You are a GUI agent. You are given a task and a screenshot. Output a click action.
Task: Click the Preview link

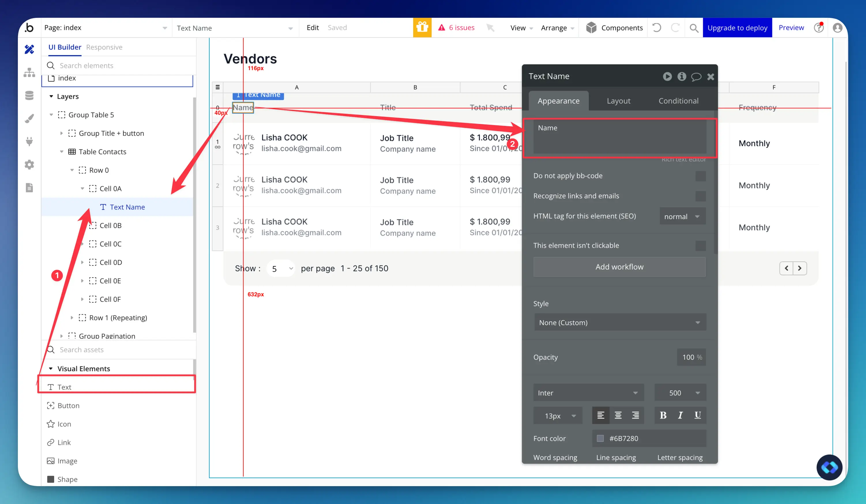pos(791,27)
